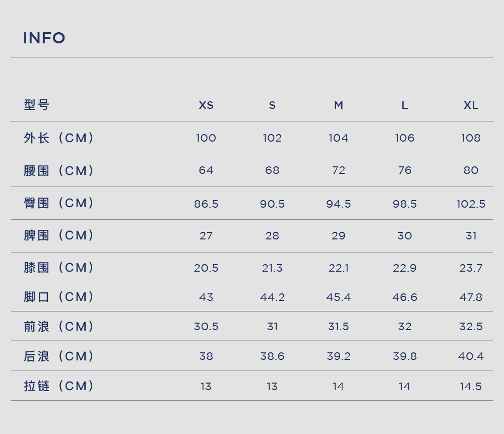
Task: Click the 102.5 hip value for XL
Action: point(471,204)
